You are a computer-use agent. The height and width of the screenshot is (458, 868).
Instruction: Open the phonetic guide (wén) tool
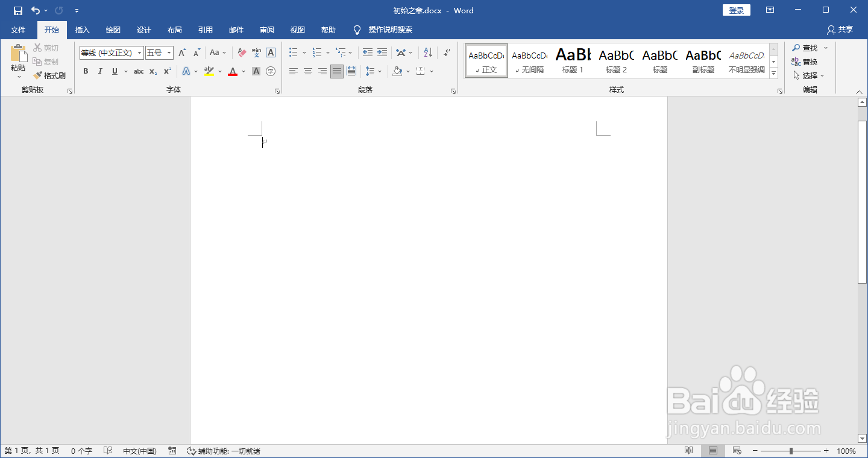[256, 53]
